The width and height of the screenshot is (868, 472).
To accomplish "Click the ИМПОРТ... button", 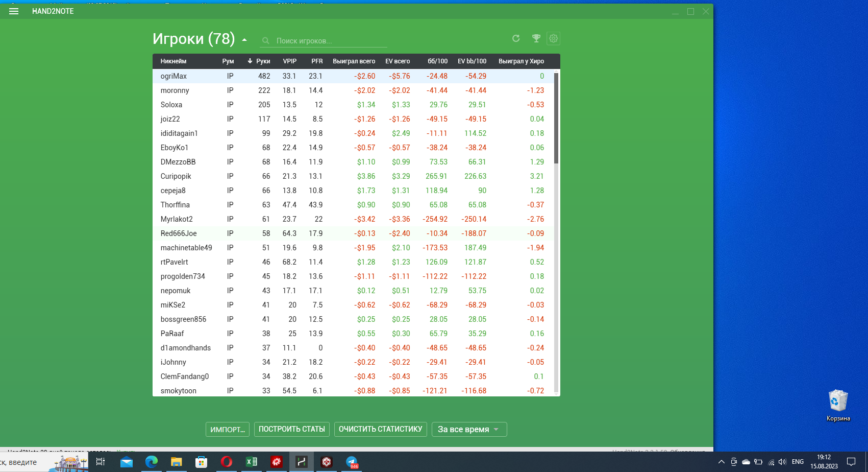I will coord(228,429).
